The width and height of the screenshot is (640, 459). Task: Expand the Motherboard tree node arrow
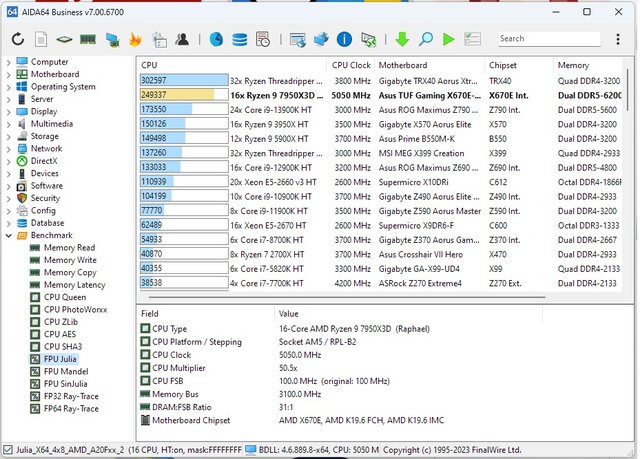point(9,74)
